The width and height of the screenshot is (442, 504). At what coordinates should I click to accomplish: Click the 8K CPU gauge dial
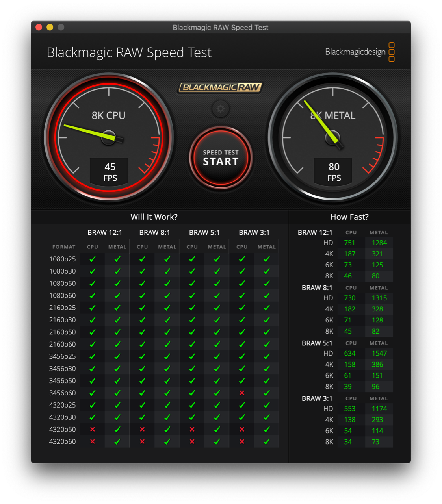(109, 137)
